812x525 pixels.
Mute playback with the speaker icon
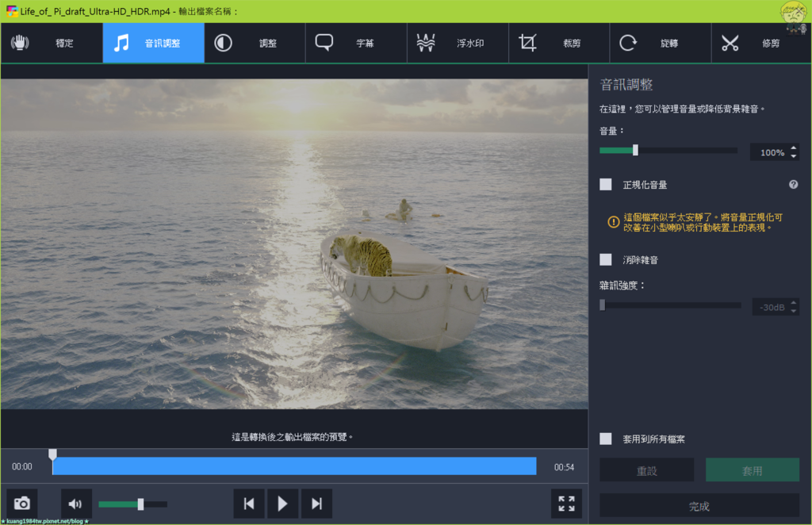click(76, 504)
